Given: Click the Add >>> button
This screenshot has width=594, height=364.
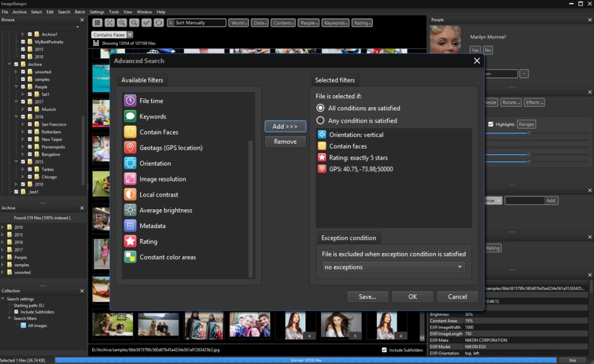Looking at the screenshot, I should point(285,126).
